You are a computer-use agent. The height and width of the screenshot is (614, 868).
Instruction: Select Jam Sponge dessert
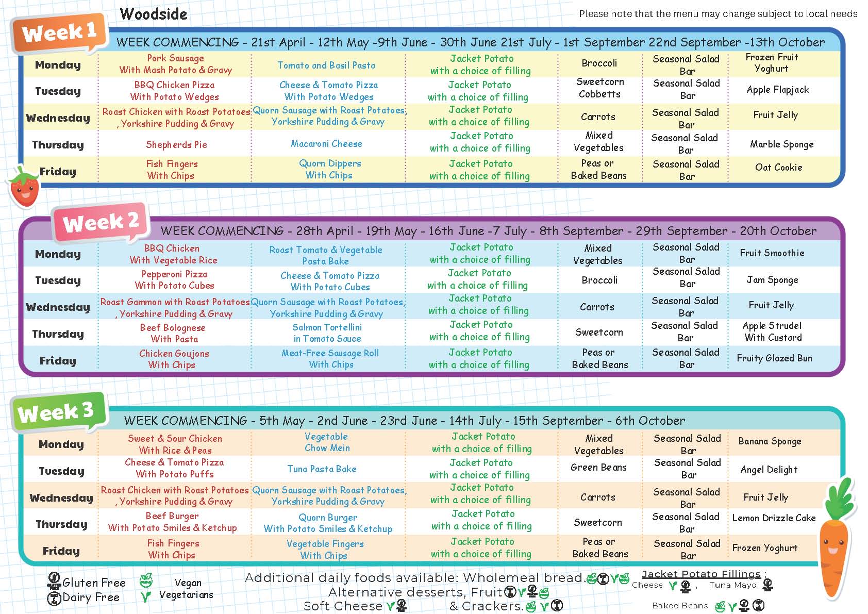click(x=772, y=280)
